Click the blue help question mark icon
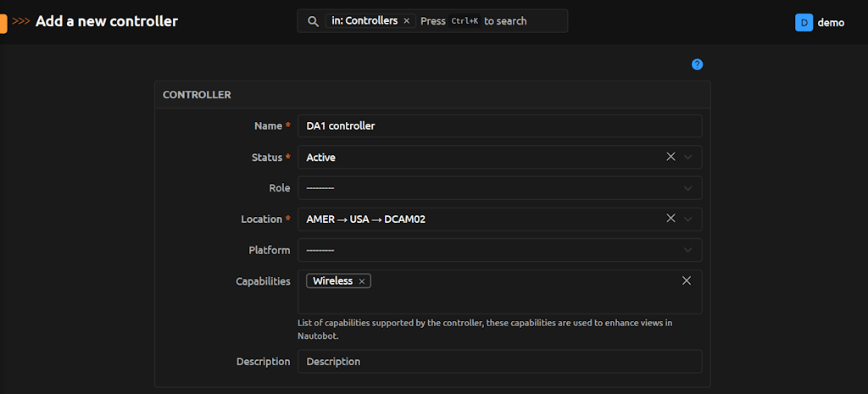The height and width of the screenshot is (394, 868). (x=697, y=64)
